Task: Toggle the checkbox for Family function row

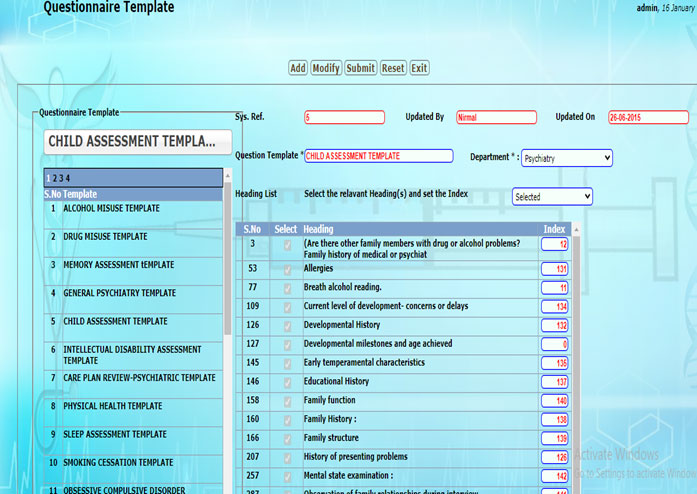Action: pos(286,400)
